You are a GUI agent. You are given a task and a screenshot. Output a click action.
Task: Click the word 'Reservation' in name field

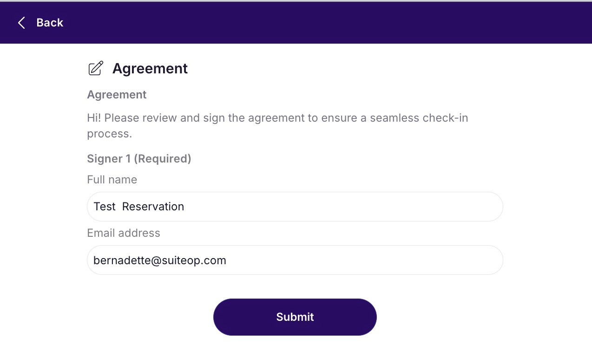point(153,207)
